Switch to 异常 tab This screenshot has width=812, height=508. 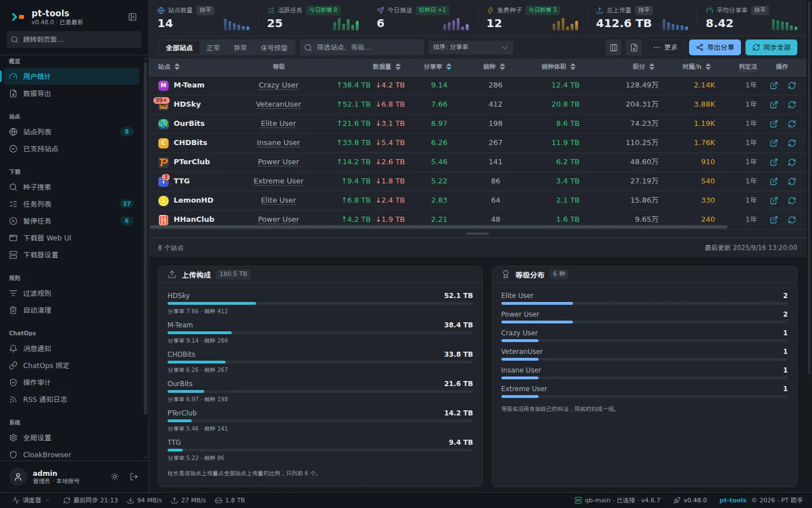click(240, 47)
